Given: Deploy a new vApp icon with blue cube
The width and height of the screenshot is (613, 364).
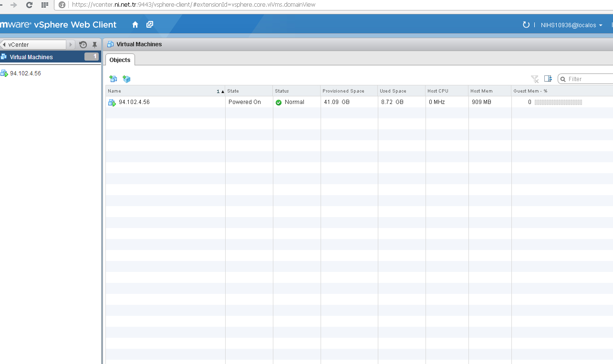Looking at the screenshot, I should [x=126, y=79].
